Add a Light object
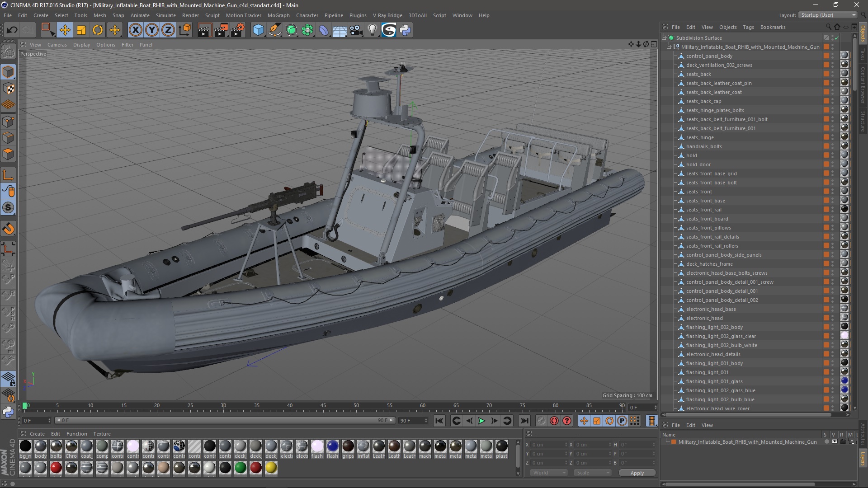868x488 pixels. pos(372,30)
